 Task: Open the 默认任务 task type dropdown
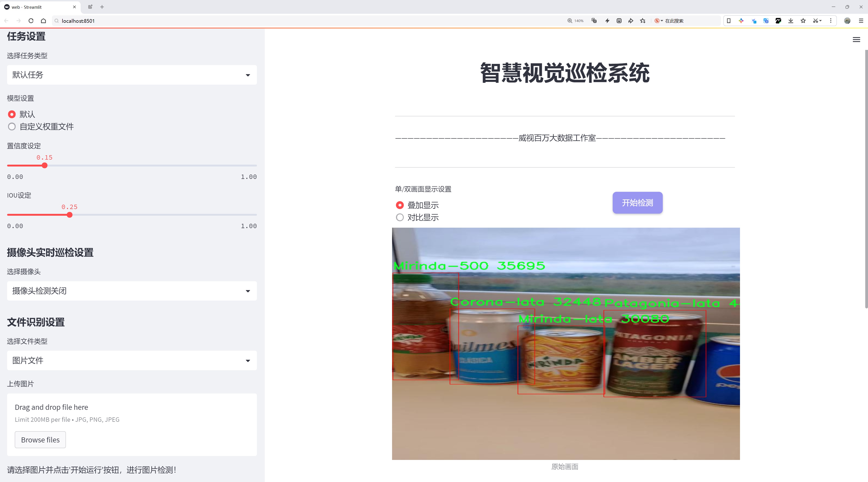point(132,75)
